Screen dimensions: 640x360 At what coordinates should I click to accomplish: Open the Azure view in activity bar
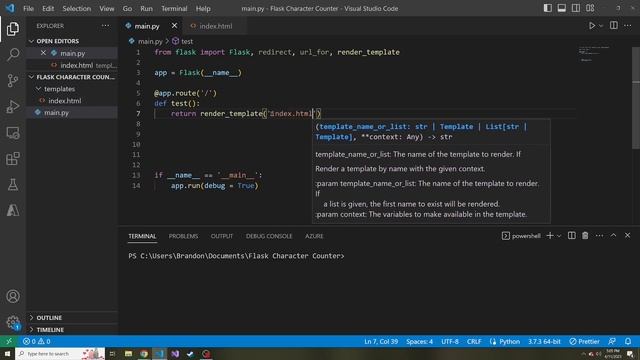[x=13, y=210]
